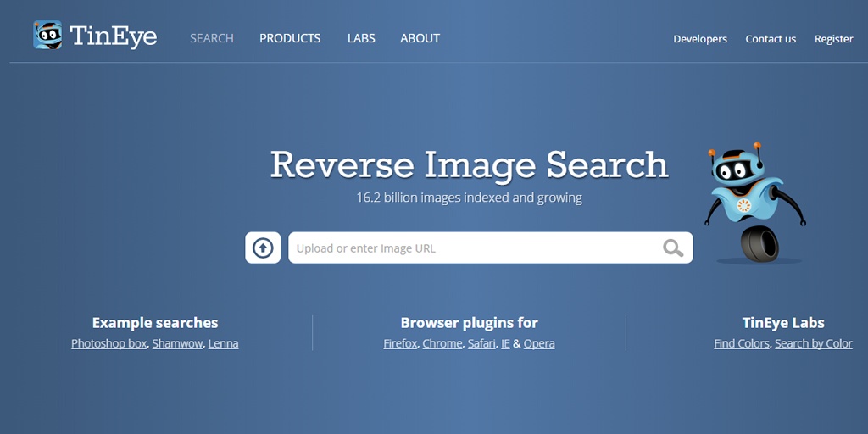Try the Shamwow example search
The width and height of the screenshot is (868, 434).
[x=178, y=343]
